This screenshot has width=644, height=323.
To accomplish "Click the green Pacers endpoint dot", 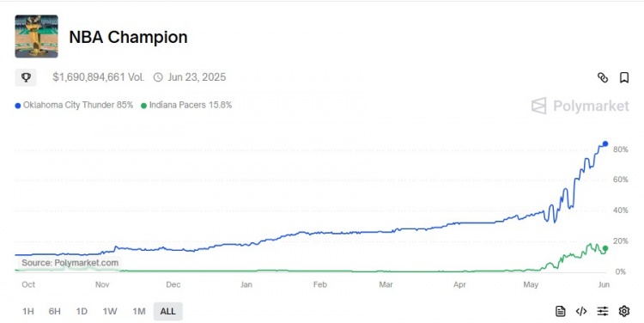I will pyautogui.click(x=605, y=248).
